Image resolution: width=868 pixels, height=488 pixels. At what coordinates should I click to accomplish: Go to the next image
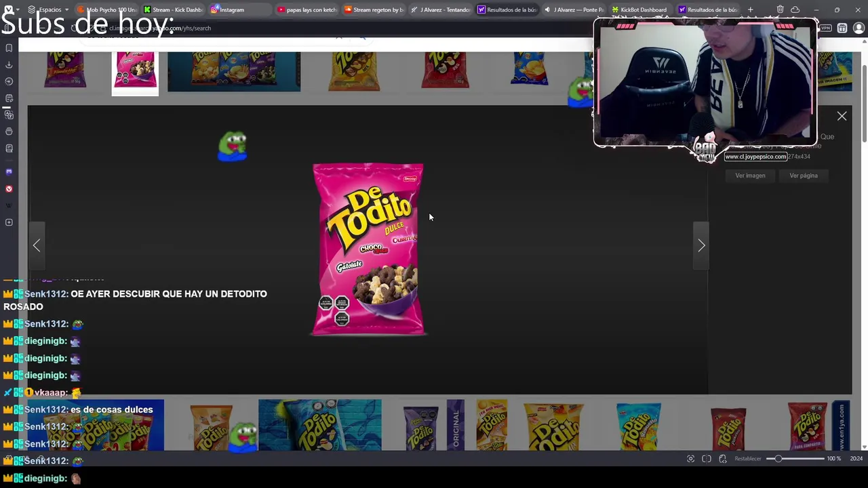[x=701, y=245]
